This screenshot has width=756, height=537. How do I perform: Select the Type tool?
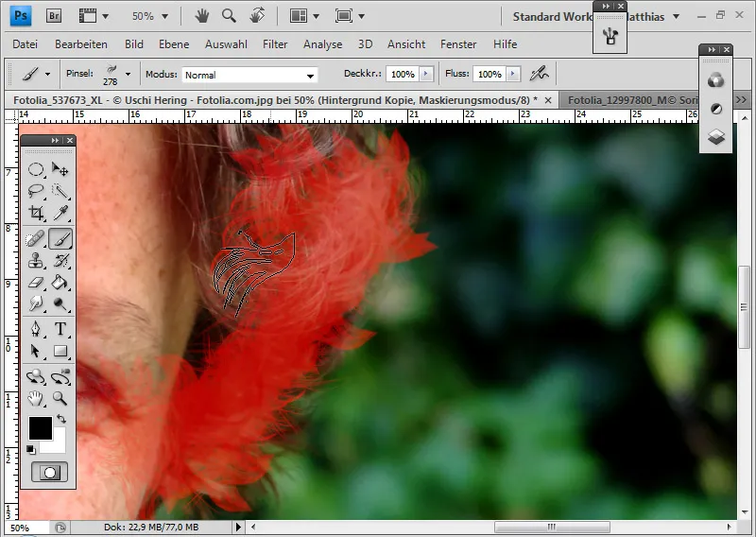(60, 329)
